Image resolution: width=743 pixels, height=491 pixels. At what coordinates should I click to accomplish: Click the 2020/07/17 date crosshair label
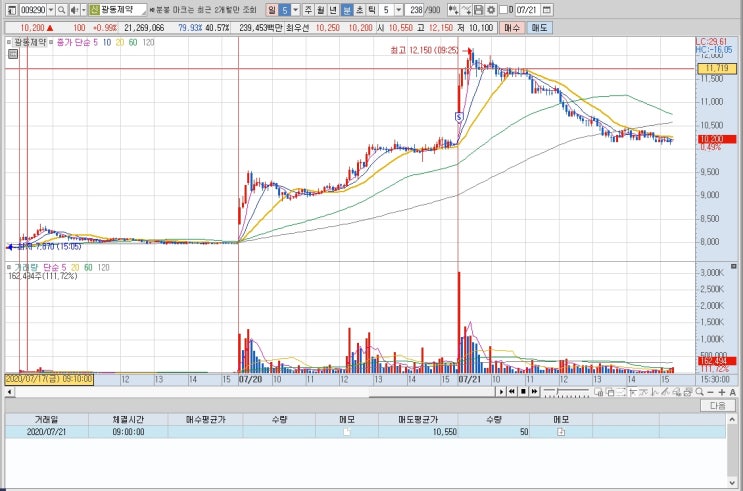49,380
